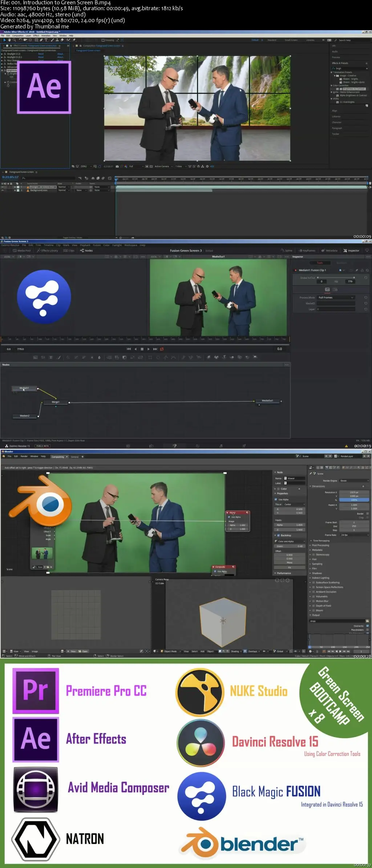Screen dimensions: 372x868
Task: Open the Composition menu in After Effects
Action: click(18, 36)
